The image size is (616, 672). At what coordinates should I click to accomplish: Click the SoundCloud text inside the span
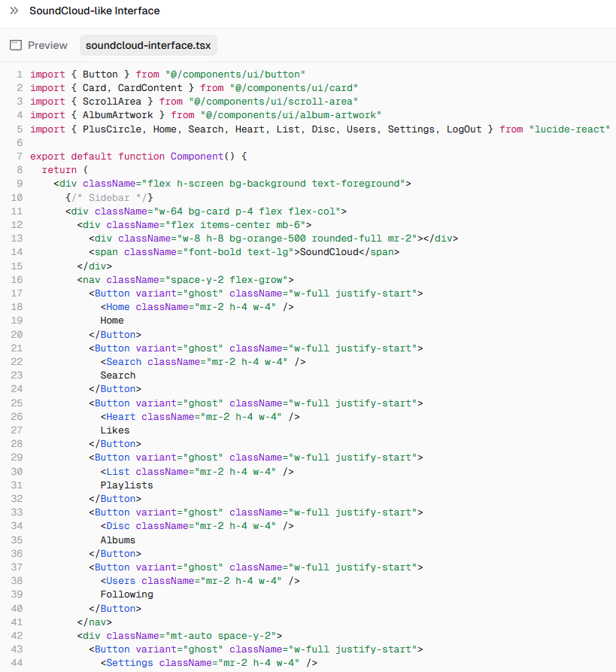329,252
